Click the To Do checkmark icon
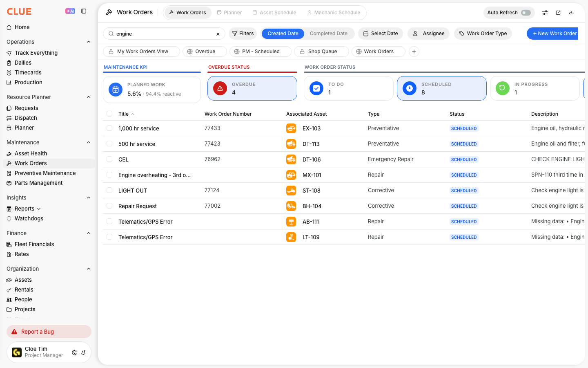The width and height of the screenshot is (588, 368). coord(316,88)
